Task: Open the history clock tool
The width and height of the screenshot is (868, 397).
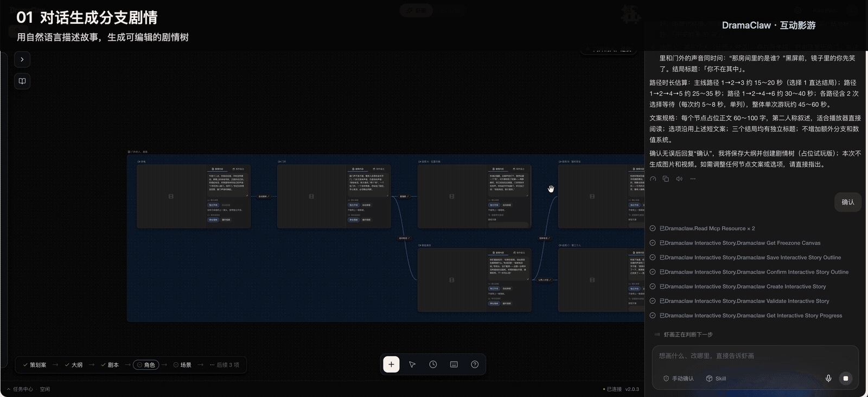Action: [433, 364]
